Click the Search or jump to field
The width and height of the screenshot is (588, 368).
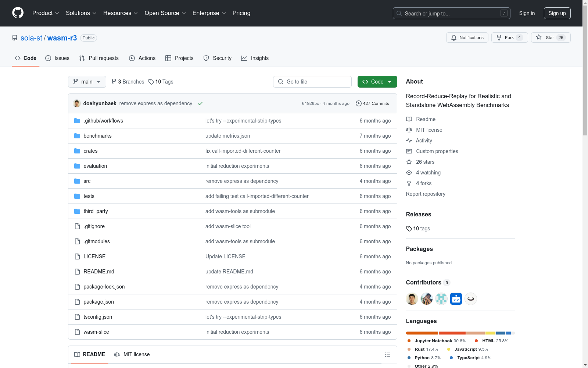452,13
